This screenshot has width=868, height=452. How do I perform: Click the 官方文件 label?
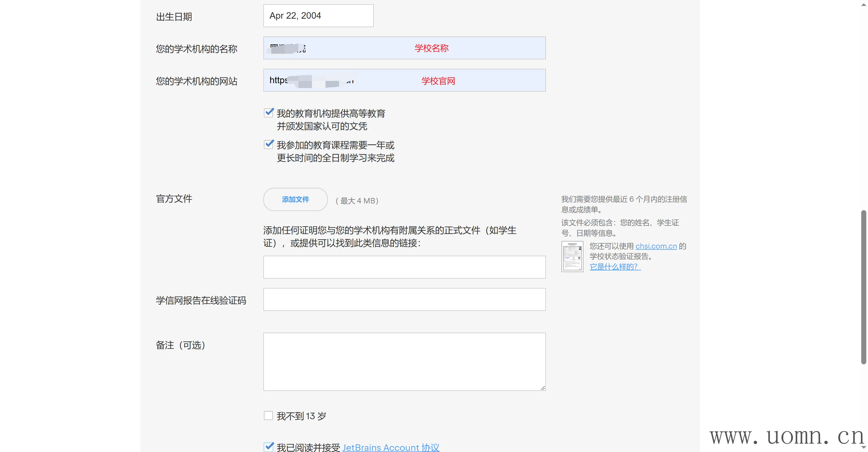pyautogui.click(x=174, y=199)
